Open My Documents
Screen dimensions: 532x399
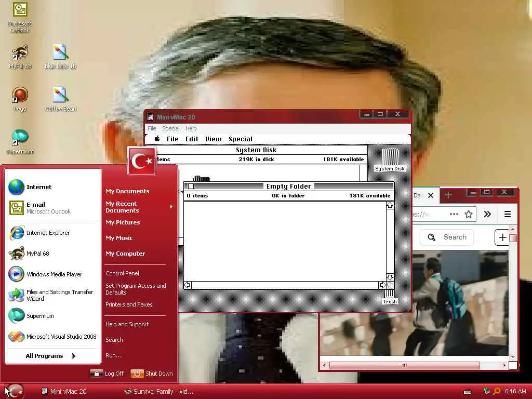(127, 191)
